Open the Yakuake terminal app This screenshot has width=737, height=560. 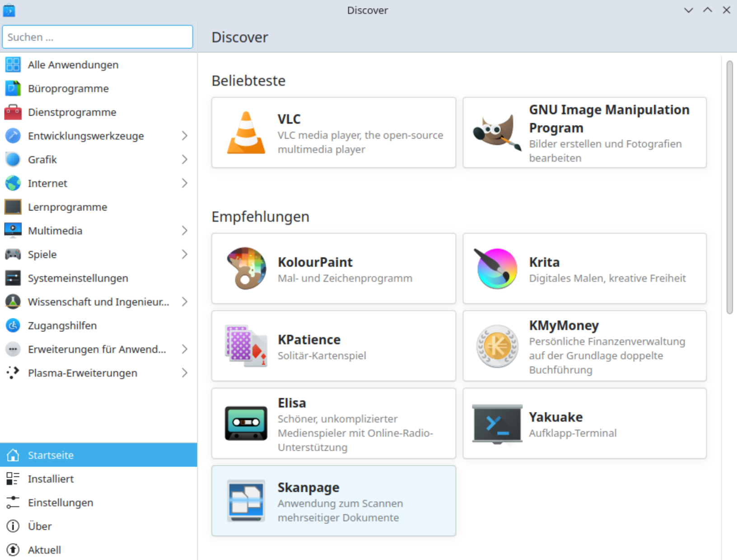pos(584,423)
